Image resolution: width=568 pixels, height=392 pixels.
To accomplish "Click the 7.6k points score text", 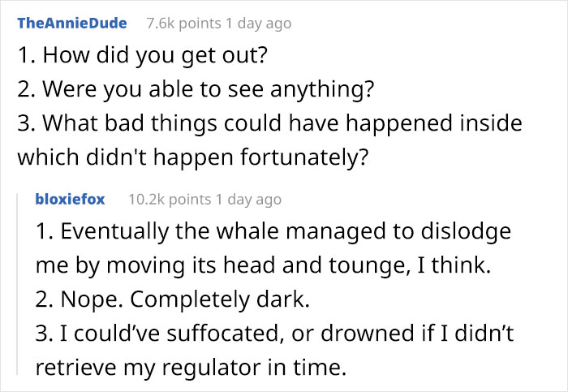I will click(183, 24).
